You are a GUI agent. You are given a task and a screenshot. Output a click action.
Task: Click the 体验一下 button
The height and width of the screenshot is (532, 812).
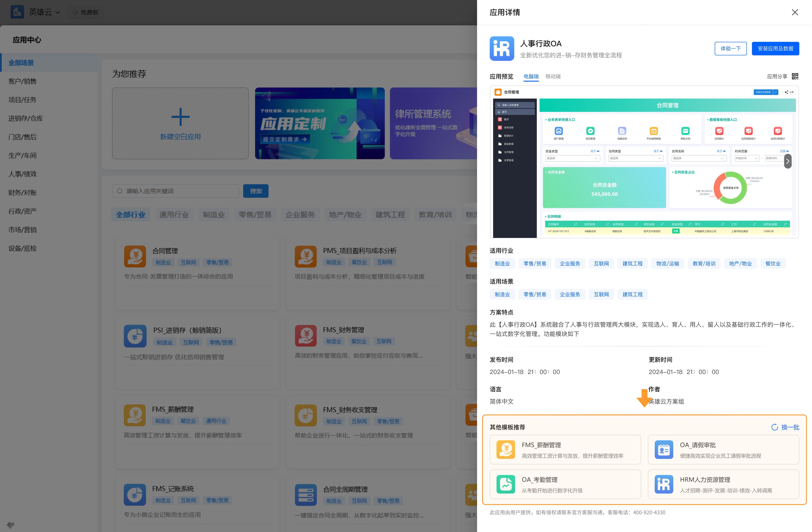tap(730, 48)
